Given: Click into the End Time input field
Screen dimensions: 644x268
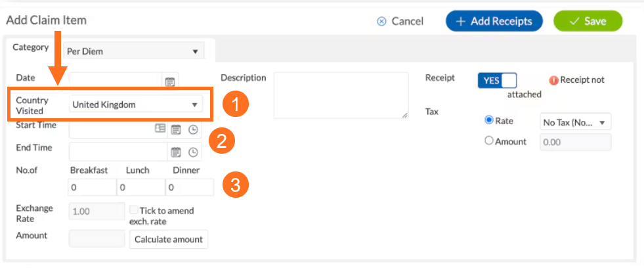Looking at the screenshot, I should point(118,152).
